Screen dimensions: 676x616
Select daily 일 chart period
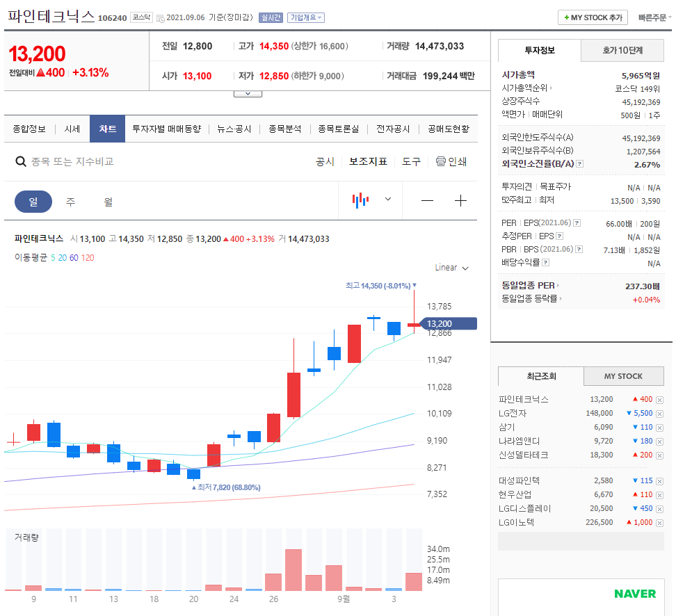point(33,202)
